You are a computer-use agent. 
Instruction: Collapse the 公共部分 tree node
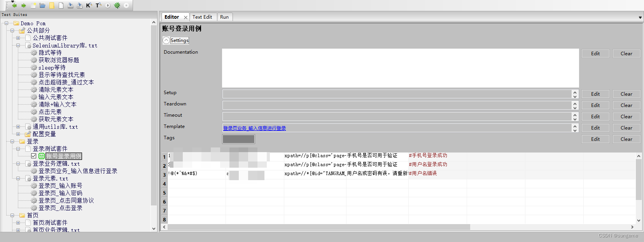[x=12, y=30]
